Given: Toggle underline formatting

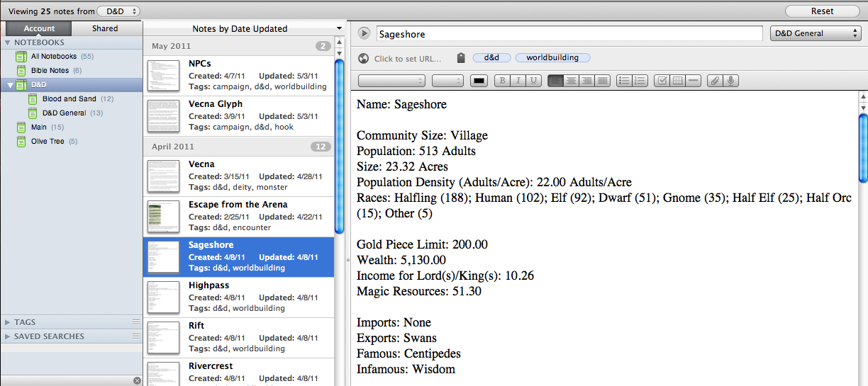Looking at the screenshot, I should (534, 81).
